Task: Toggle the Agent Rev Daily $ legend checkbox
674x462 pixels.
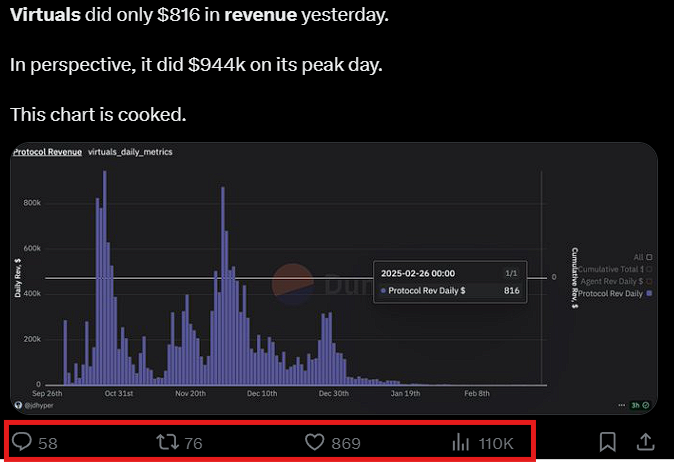Action: pyautogui.click(x=649, y=281)
